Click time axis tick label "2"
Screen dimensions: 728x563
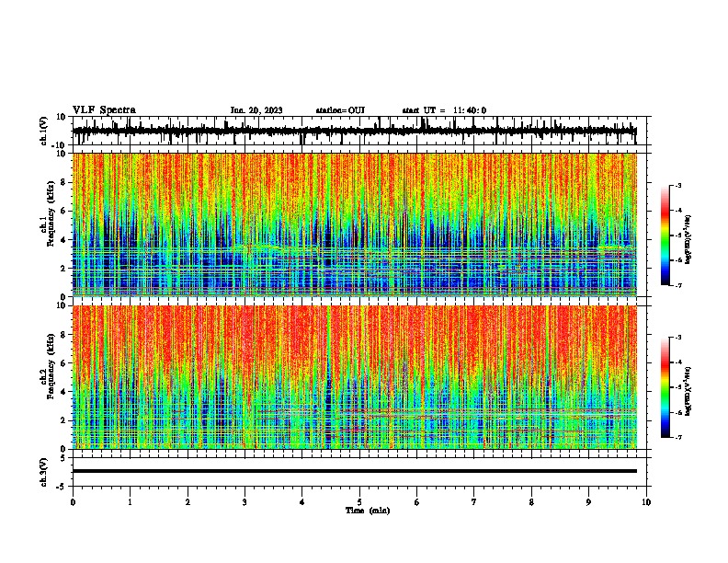(188, 502)
